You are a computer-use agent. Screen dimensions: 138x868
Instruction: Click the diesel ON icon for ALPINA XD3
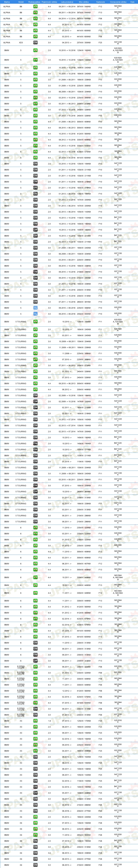click(35, 43)
